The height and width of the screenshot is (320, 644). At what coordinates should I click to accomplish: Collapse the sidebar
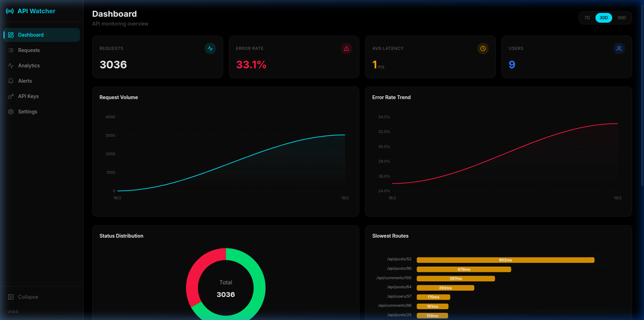[x=23, y=297]
